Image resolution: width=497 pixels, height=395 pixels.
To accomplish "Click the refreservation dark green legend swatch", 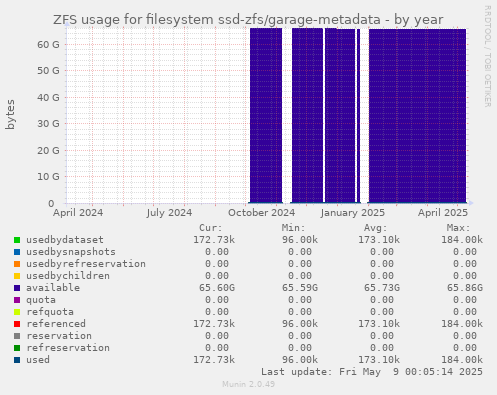I will 17,348.
